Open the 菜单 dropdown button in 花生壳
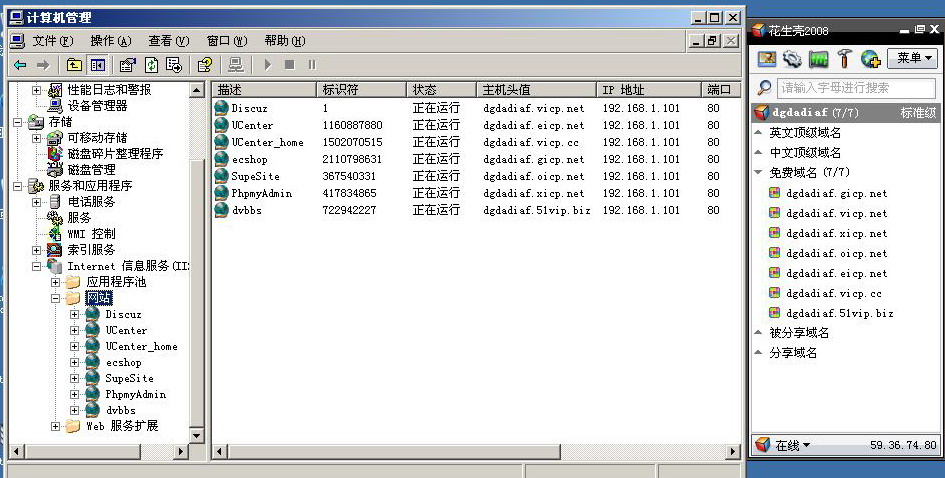Viewport: 945px width, 478px height. (912, 58)
